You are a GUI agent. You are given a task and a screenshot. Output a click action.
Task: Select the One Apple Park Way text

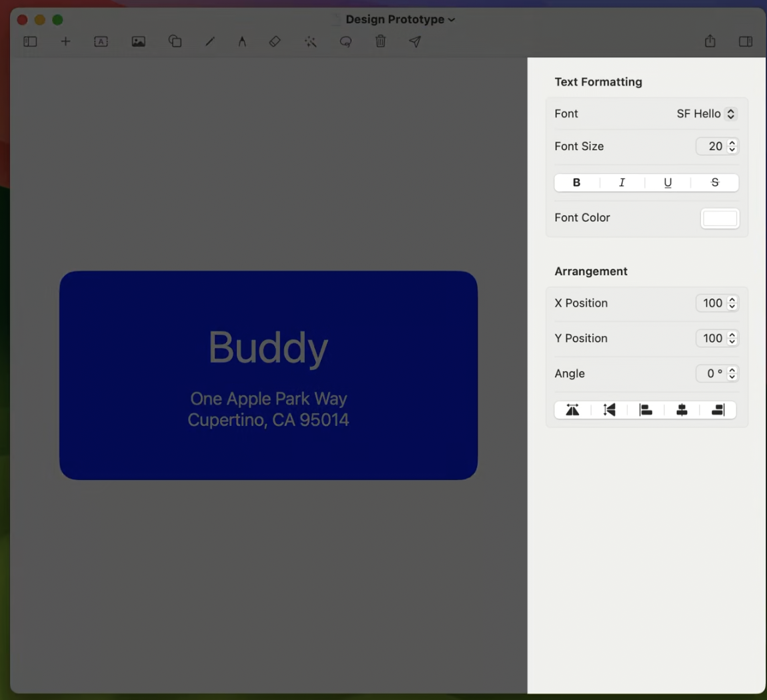tap(269, 399)
